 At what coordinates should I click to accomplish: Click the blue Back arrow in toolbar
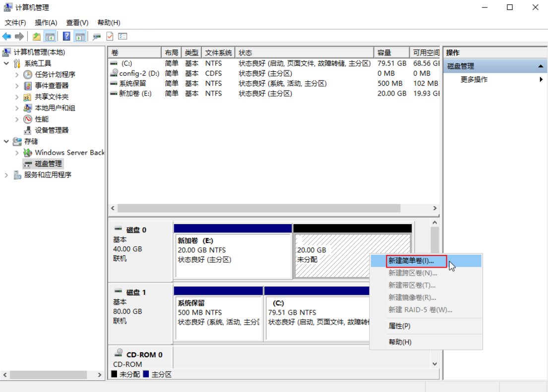(6, 36)
